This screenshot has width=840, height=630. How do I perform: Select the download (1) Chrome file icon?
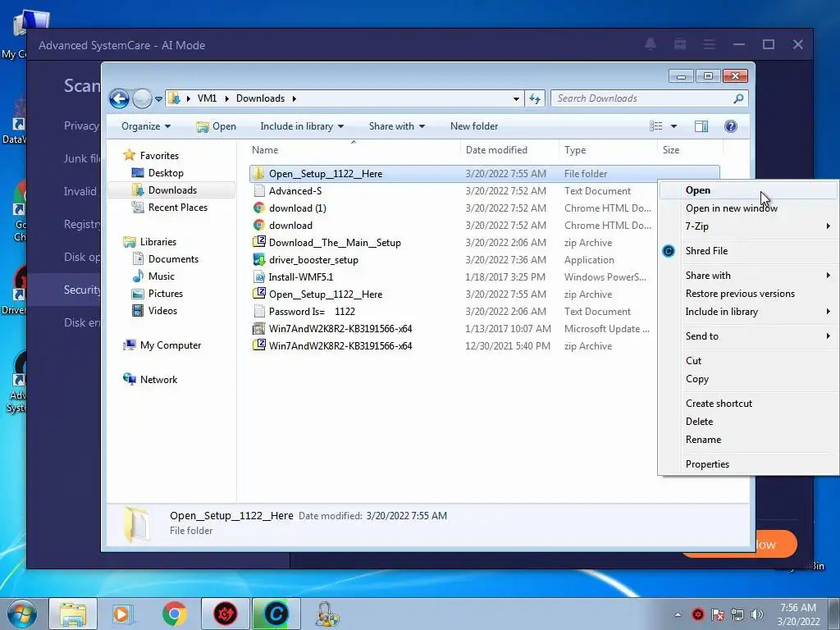pos(259,208)
